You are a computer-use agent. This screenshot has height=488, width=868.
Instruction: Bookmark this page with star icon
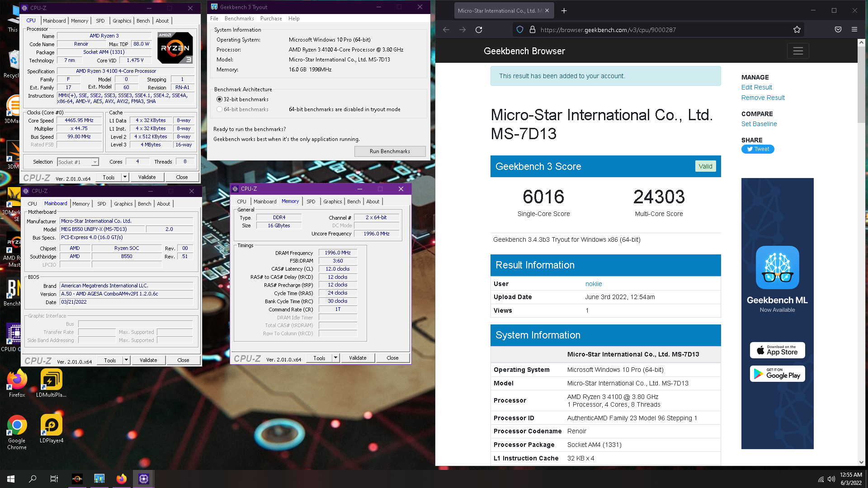(797, 30)
